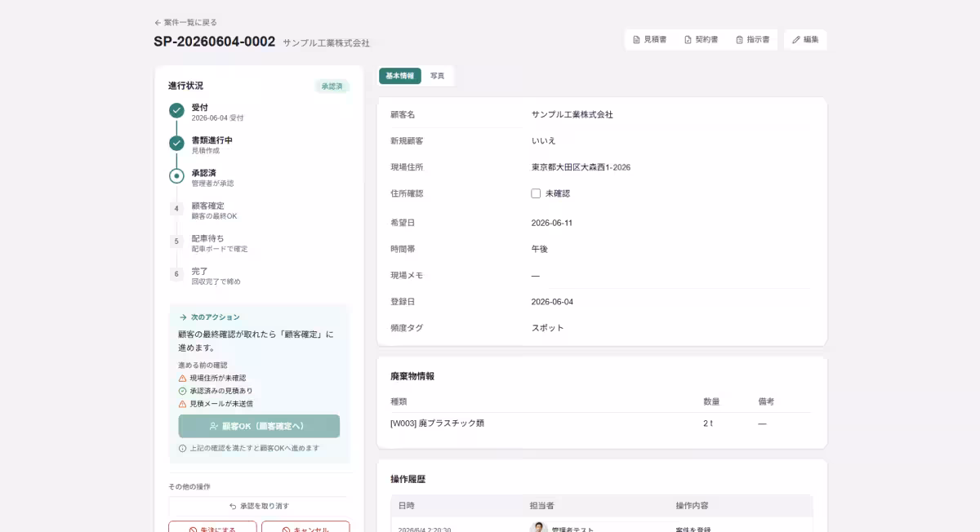Click the 登録日 value 2026-06-04
Image resolution: width=980 pixels, height=532 pixels.
tap(552, 302)
